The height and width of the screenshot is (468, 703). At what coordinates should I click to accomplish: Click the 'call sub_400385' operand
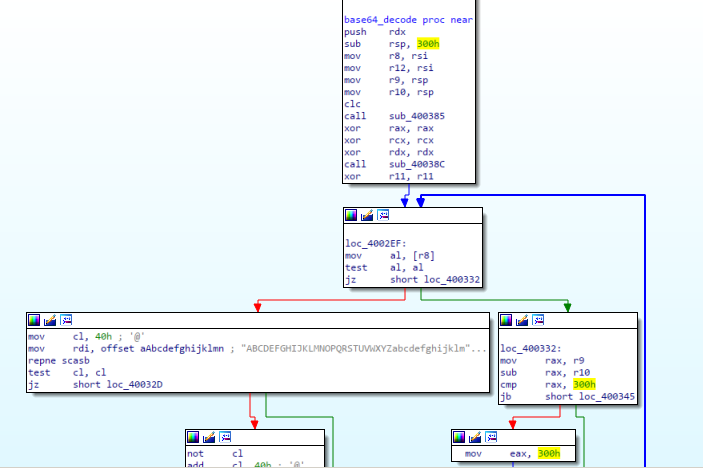click(x=418, y=116)
